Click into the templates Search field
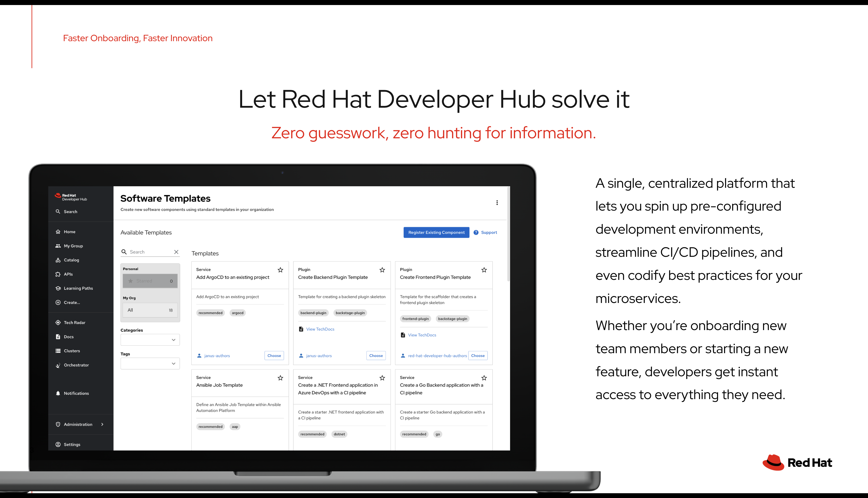Image resolution: width=868 pixels, height=498 pixels. coord(150,252)
